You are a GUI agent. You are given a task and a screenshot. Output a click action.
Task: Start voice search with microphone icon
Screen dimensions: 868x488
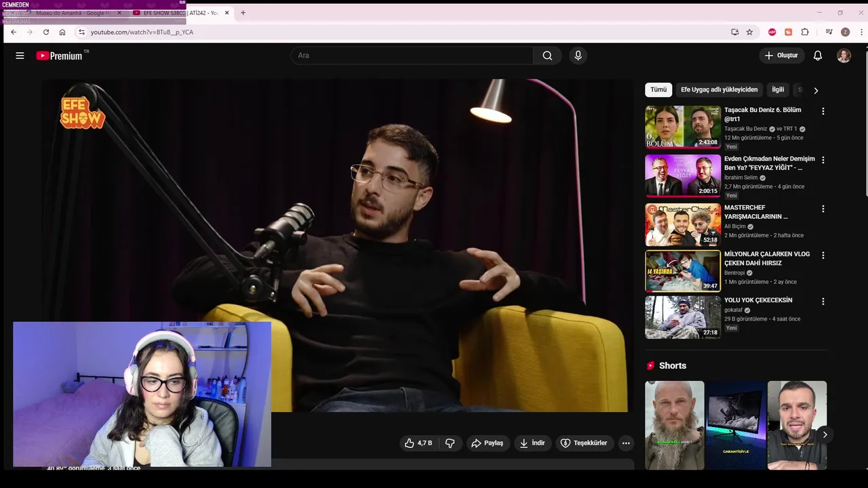point(578,56)
